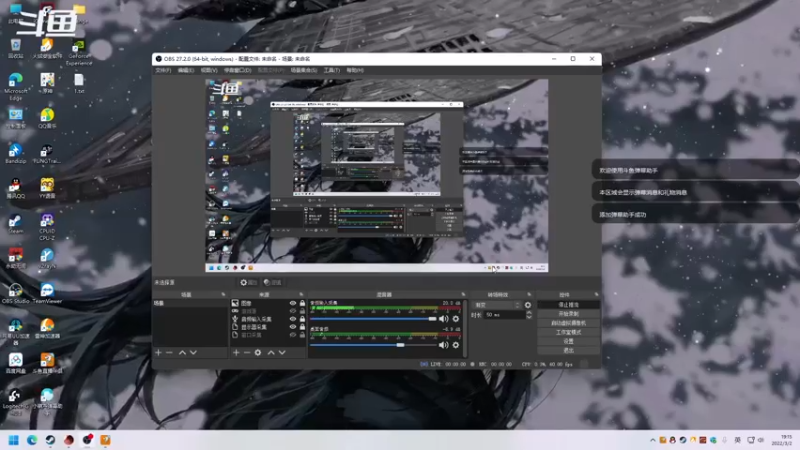Open 音频输入采集 mixer settings gear

[456, 319]
